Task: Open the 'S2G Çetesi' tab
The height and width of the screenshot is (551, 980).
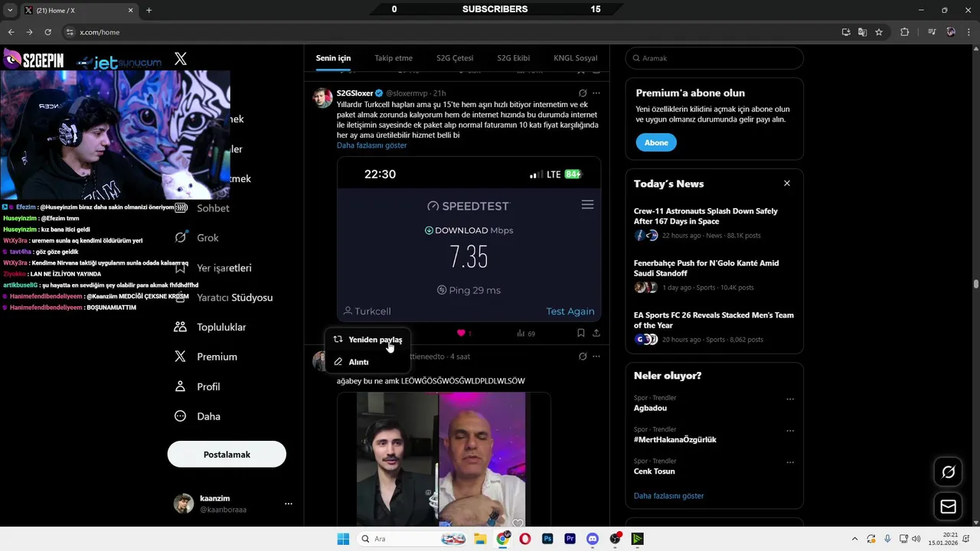Action: pos(455,58)
